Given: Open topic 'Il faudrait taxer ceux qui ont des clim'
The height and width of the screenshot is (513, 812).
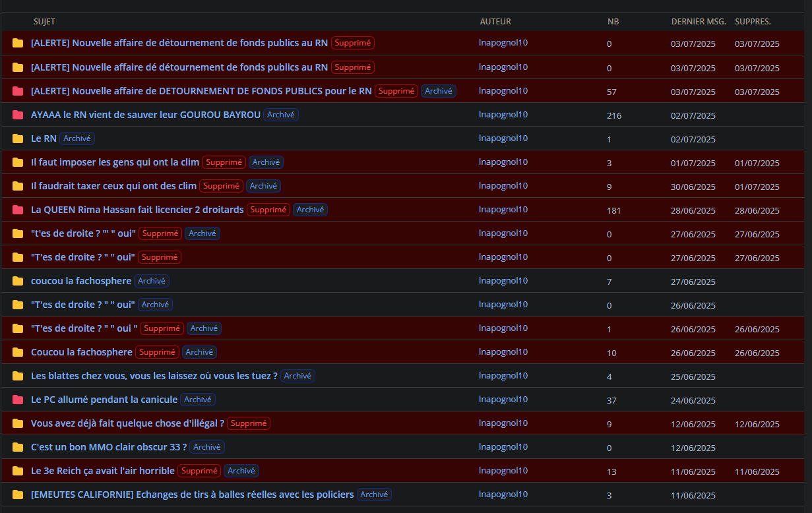Looking at the screenshot, I should (113, 186).
